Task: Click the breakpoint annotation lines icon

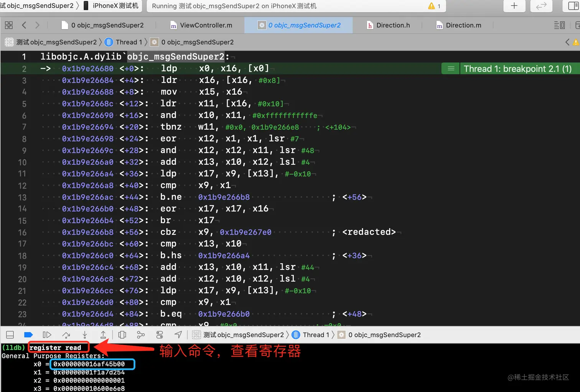Action: [x=451, y=69]
